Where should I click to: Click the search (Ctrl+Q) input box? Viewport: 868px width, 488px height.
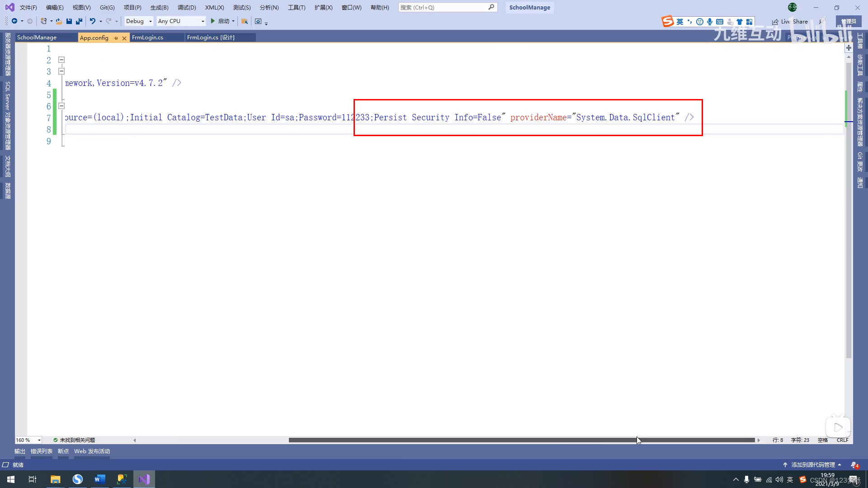(448, 8)
